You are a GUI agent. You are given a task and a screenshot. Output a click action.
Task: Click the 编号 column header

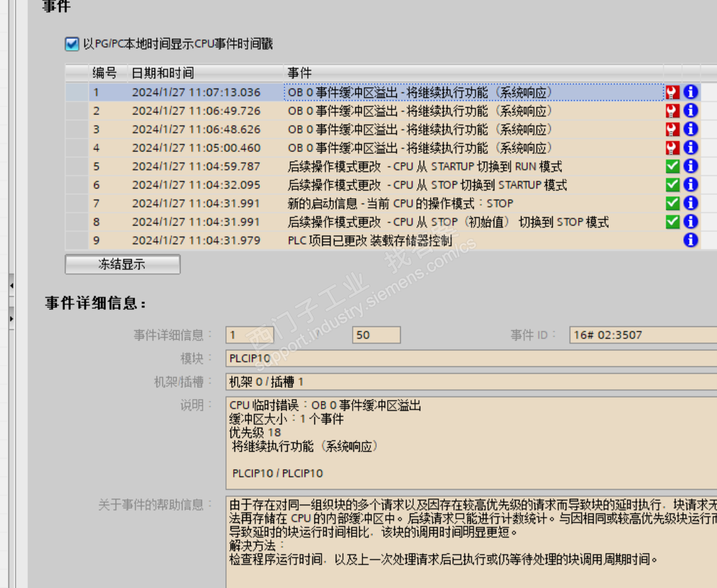click(108, 73)
